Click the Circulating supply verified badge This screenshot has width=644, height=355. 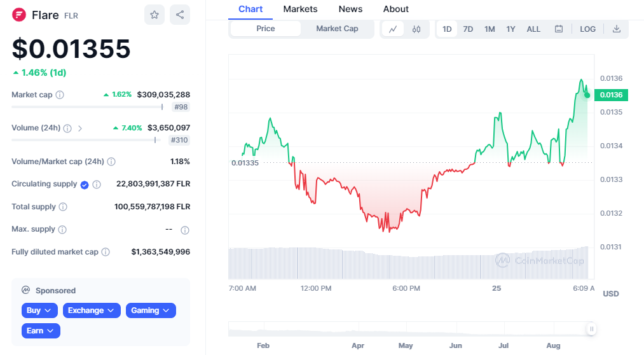point(85,184)
